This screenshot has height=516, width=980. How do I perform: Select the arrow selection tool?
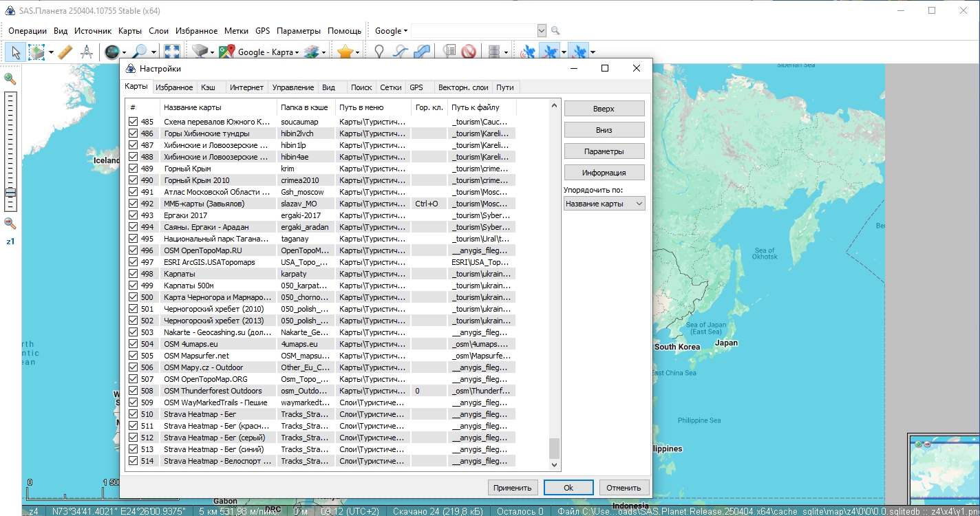point(15,51)
